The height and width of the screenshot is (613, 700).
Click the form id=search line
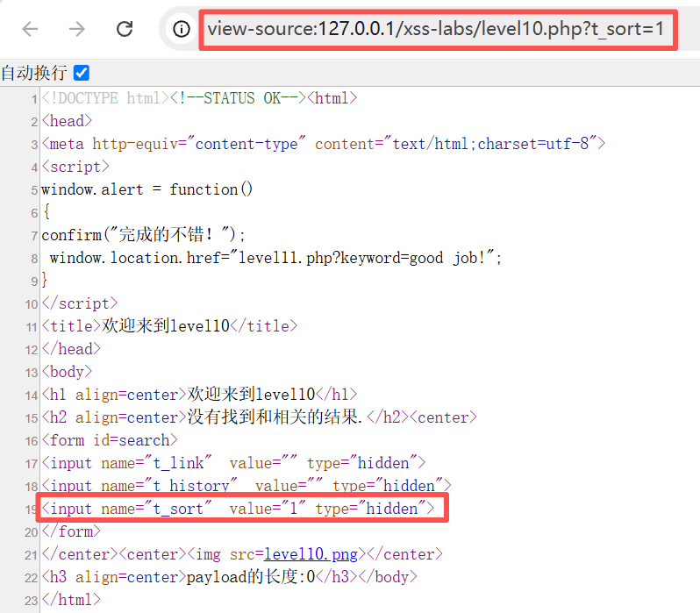click(110, 440)
